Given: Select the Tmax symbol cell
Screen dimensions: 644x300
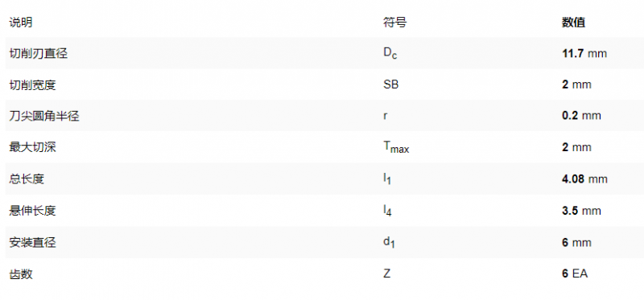Looking at the screenshot, I should pyautogui.click(x=396, y=148).
